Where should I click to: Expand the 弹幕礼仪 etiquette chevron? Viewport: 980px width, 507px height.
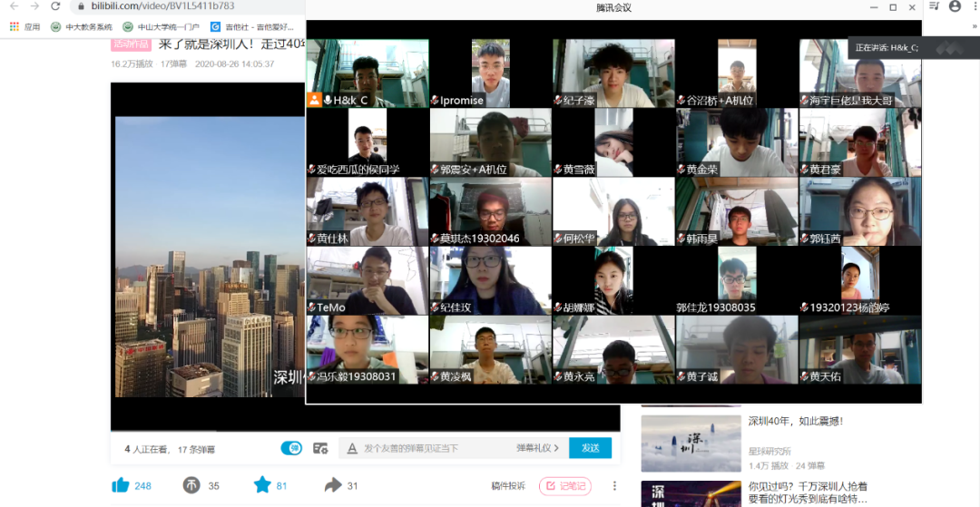click(x=557, y=448)
